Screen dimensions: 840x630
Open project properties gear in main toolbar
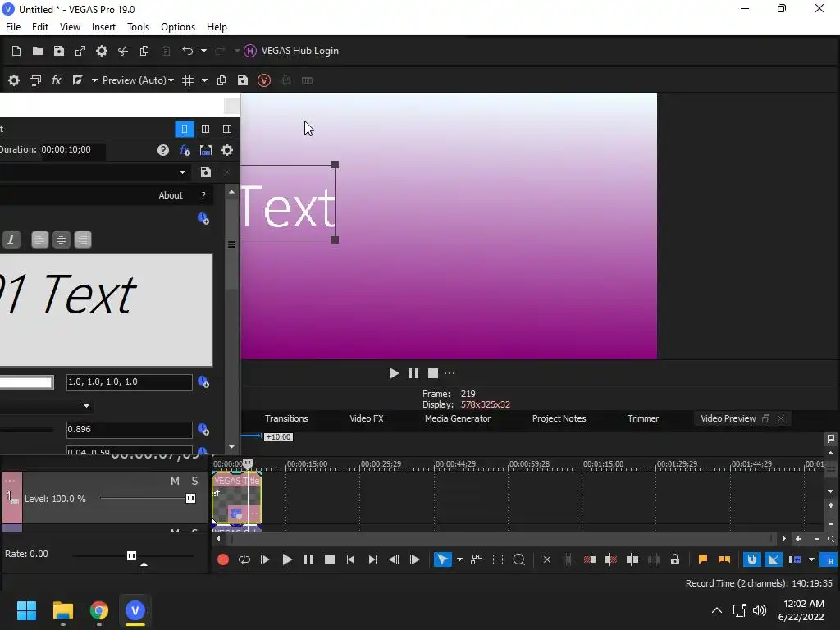101,51
